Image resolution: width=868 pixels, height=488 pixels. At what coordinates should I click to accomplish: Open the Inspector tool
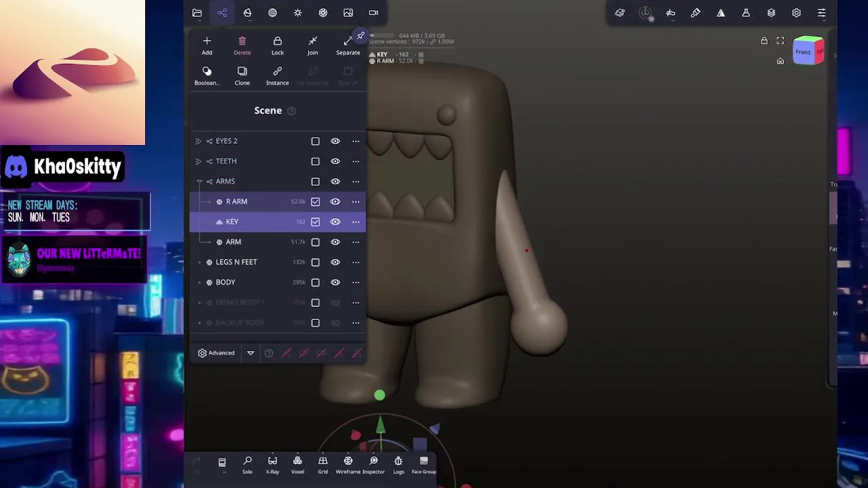374,465
